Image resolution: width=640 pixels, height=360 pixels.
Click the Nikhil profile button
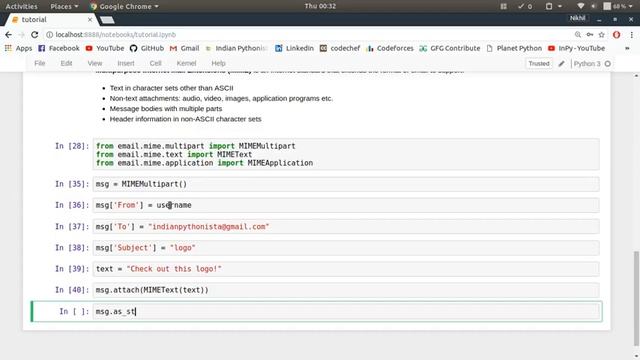(x=578, y=18)
